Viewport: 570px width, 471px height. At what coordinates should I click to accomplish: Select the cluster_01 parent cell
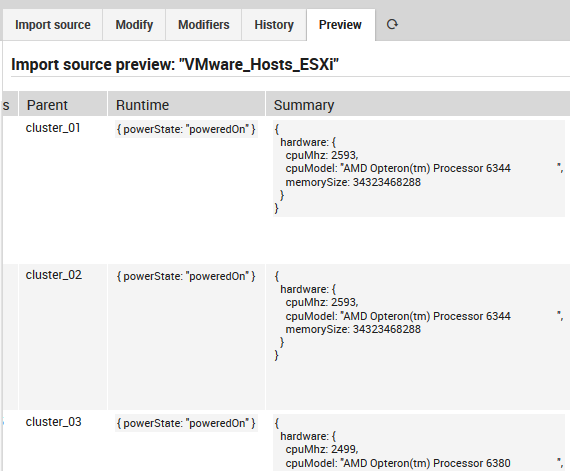53,128
